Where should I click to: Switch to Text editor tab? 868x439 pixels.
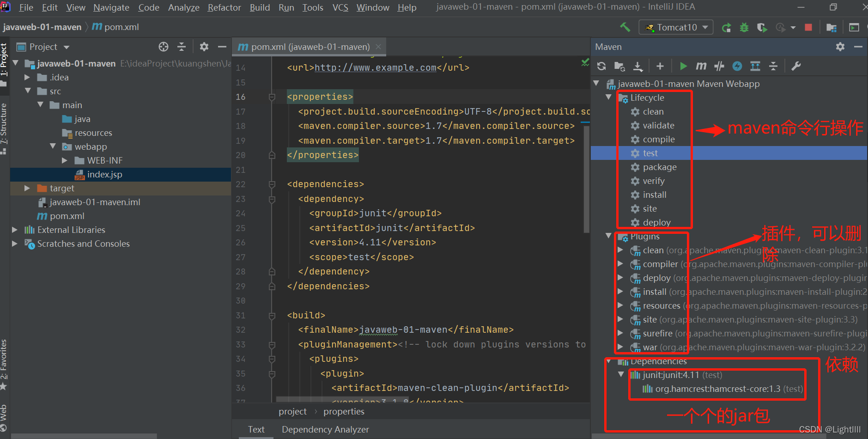[x=256, y=429]
